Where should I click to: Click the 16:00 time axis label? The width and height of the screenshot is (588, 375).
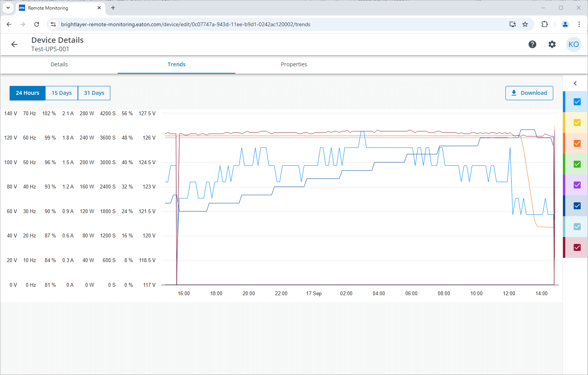pos(184,293)
